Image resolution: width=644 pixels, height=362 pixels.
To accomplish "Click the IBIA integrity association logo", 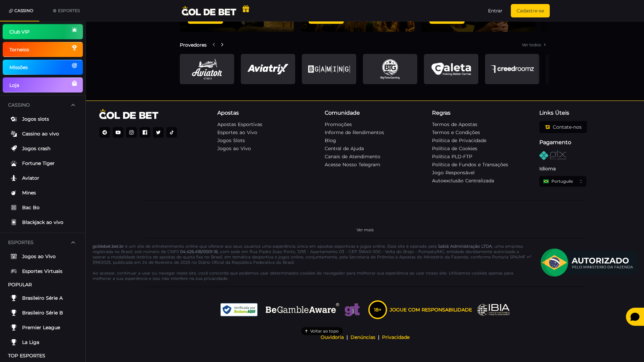I will (x=493, y=310).
